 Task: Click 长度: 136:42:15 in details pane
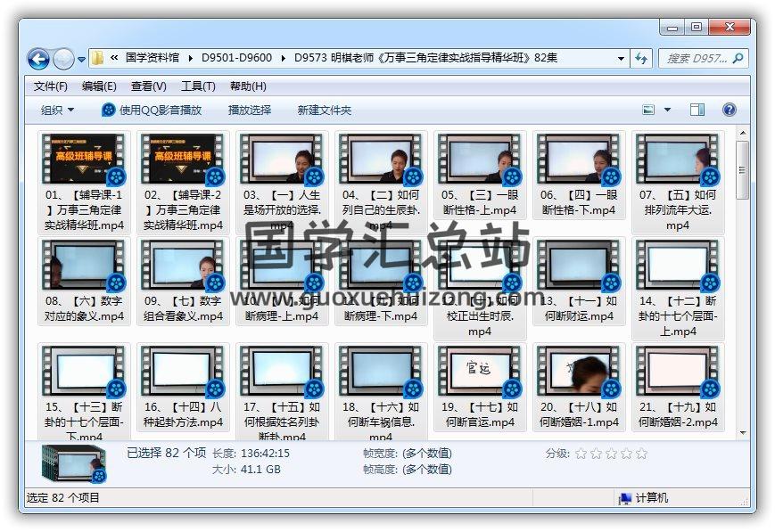pyautogui.click(x=251, y=453)
